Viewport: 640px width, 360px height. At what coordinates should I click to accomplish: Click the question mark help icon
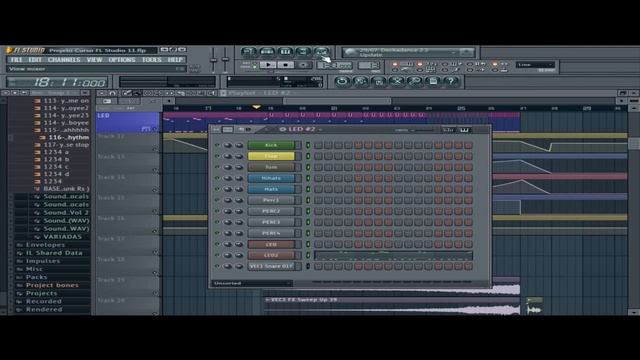coord(451,81)
